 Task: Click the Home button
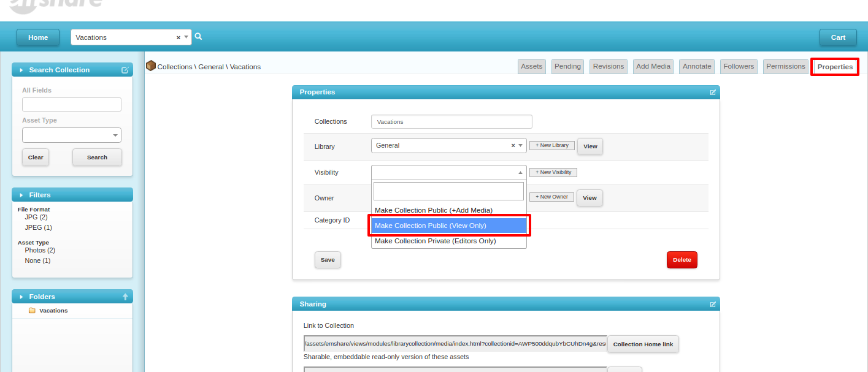[x=38, y=37]
